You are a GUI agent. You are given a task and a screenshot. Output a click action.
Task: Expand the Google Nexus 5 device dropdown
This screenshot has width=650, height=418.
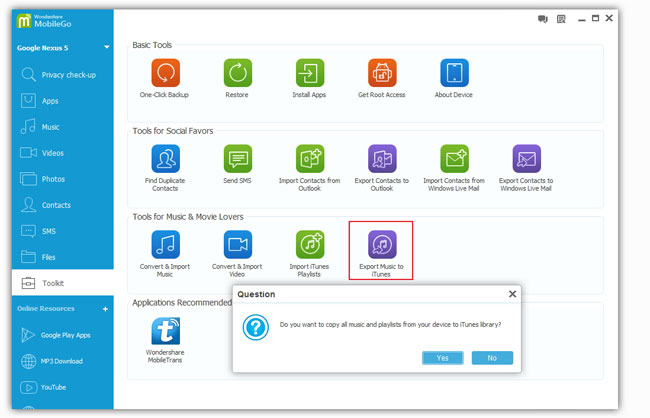pos(107,47)
